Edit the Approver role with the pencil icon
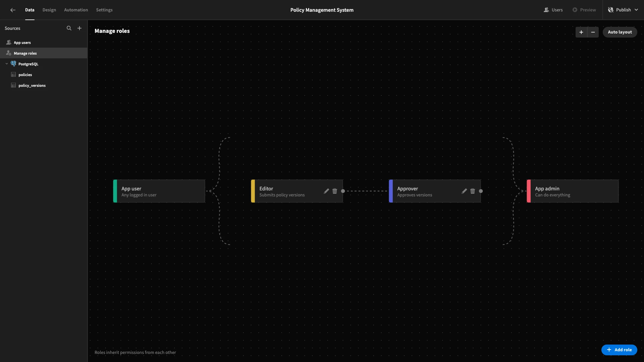 click(464, 191)
